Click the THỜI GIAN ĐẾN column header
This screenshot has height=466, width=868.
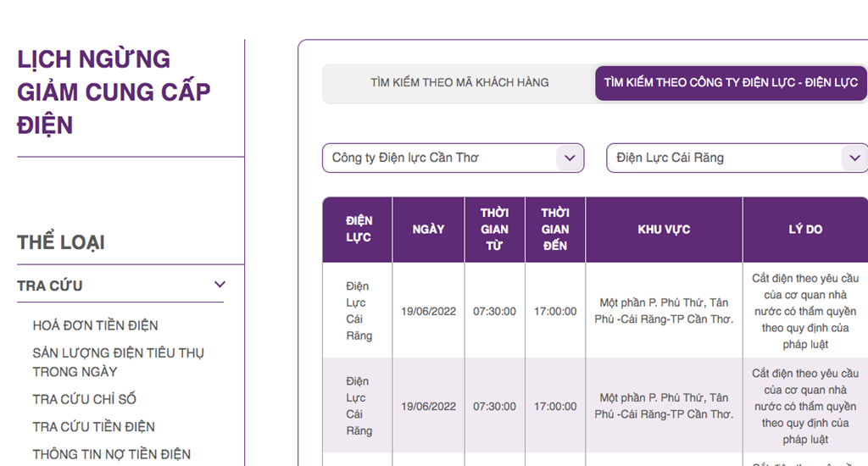click(555, 230)
